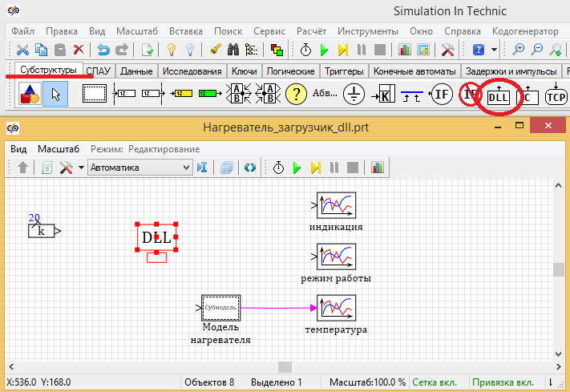Click the teal arrows icon in project window

point(250,168)
